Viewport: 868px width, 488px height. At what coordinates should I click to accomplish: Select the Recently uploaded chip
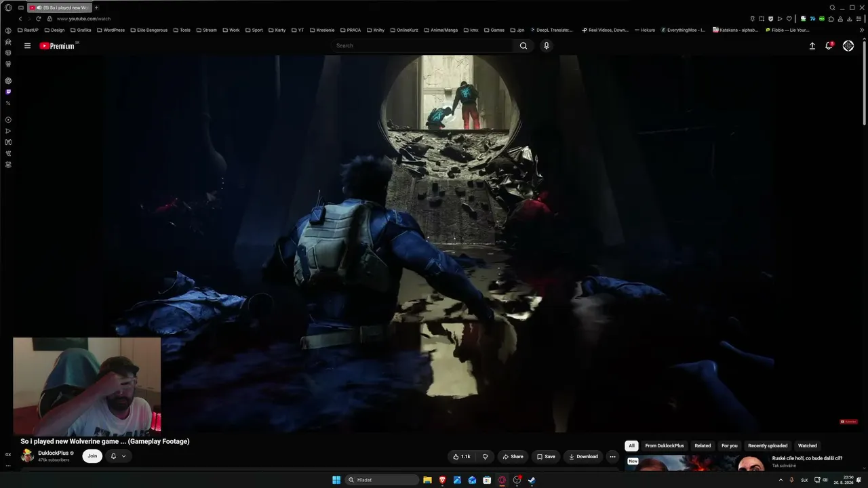point(768,446)
